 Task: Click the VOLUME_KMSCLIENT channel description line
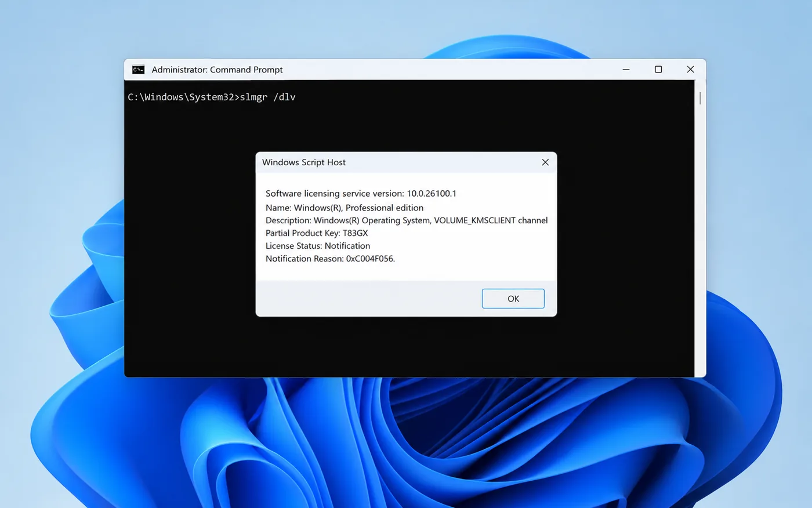[x=407, y=220]
